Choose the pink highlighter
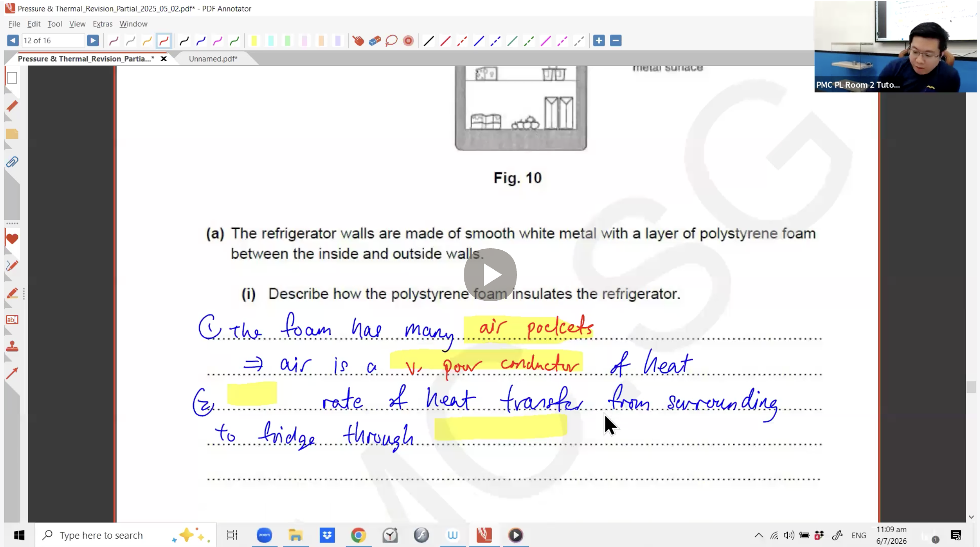980x547 pixels. 304,40
